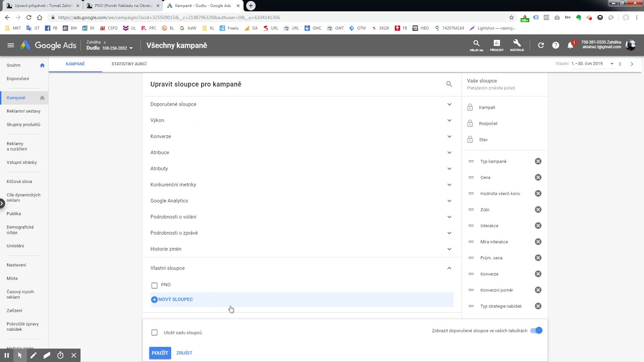This screenshot has width=644, height=362.
Task: Switch to the Kampaně tab
Action: pos(75,64)
